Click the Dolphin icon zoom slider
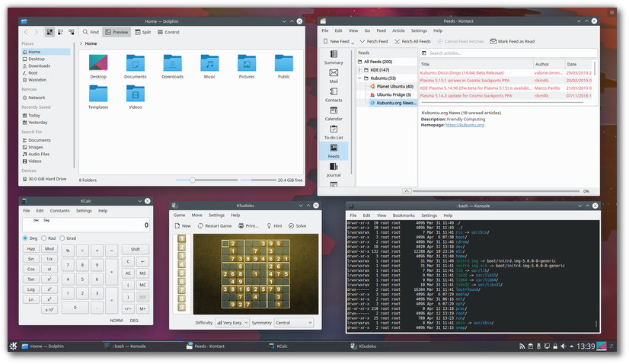This screenshot has height=364, width=629. [193, 180]
